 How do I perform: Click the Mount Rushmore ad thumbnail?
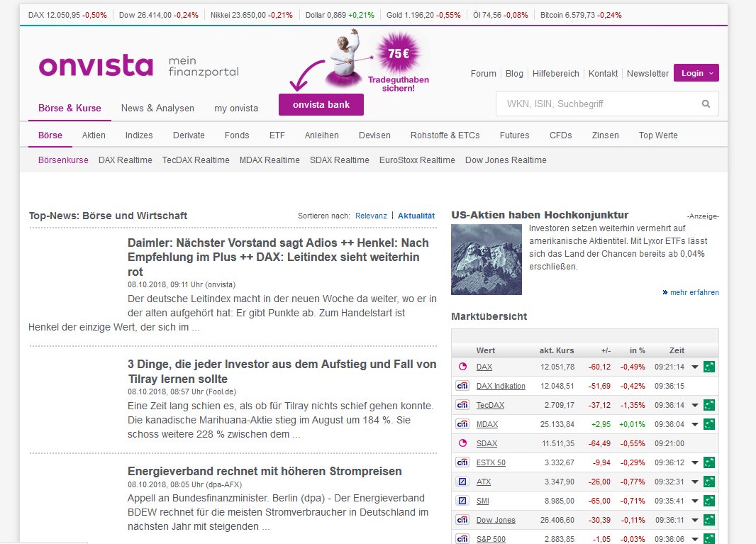pyautogui.click(x=487, y=260)
